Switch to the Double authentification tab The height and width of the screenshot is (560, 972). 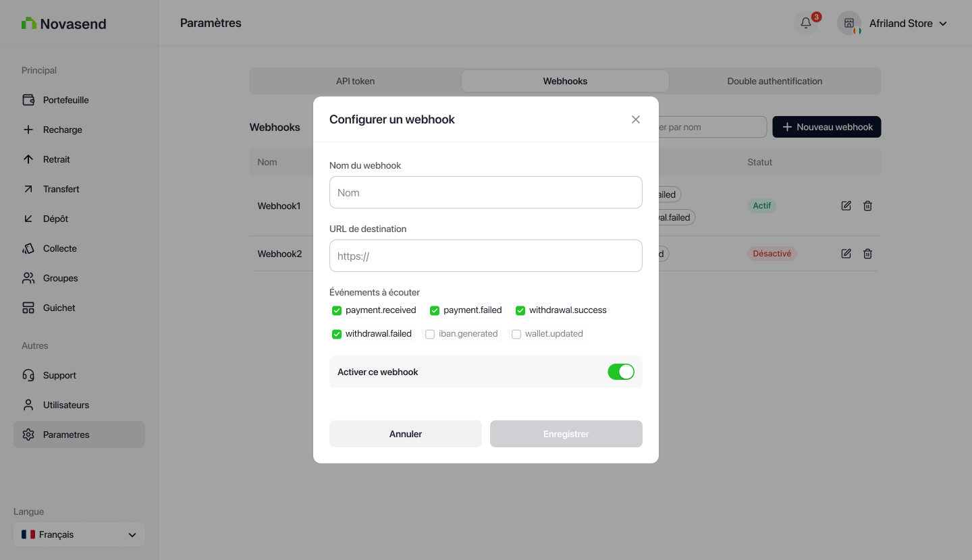[x=774, y=81]
